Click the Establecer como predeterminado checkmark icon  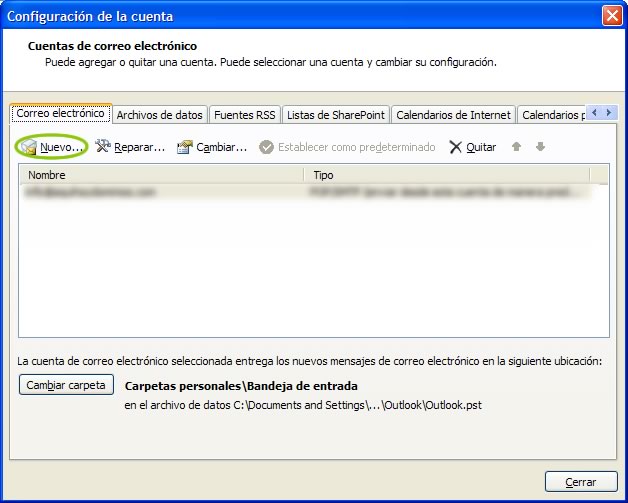click(x=266, y=147)
